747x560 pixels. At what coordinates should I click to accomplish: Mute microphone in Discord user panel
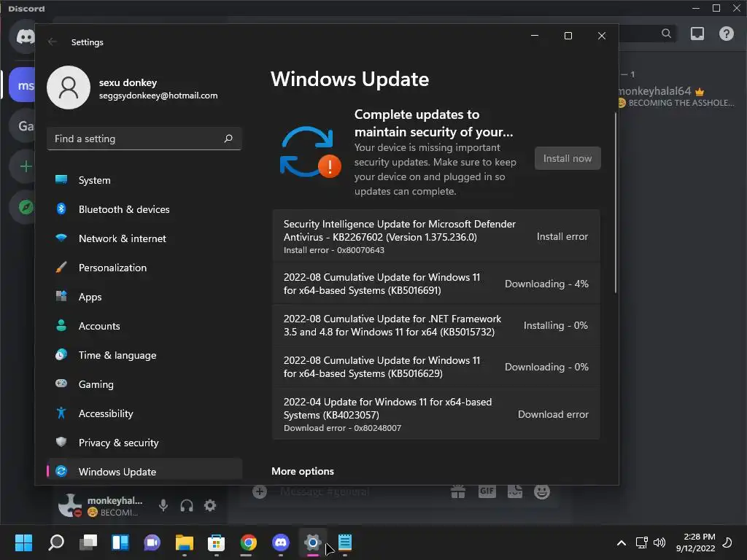(163, 505)
